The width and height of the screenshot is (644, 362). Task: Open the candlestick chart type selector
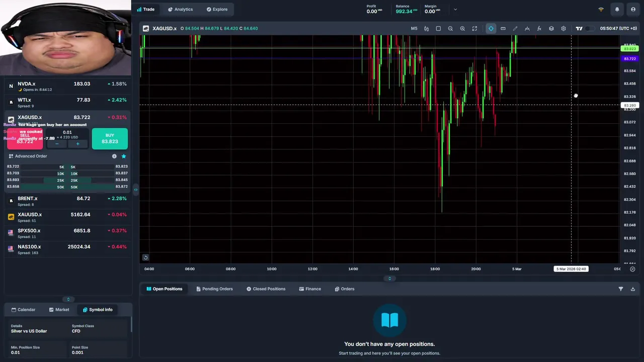[426, 29]
